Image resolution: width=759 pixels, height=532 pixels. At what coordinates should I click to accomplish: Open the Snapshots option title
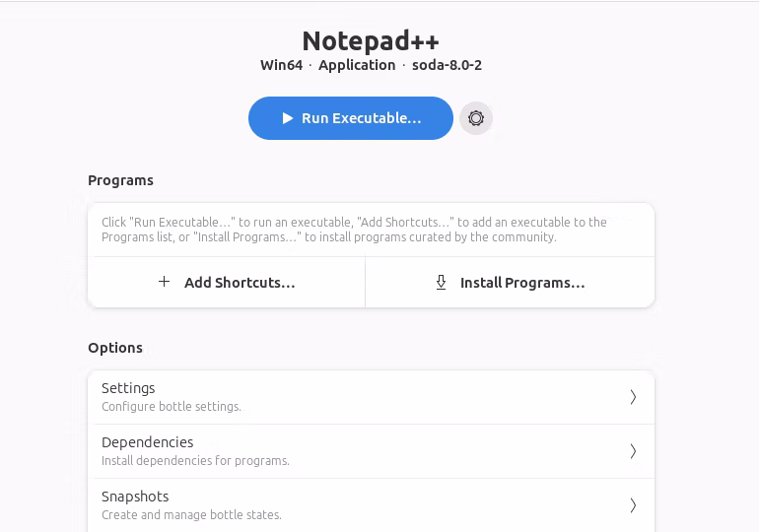pos(135,497)
